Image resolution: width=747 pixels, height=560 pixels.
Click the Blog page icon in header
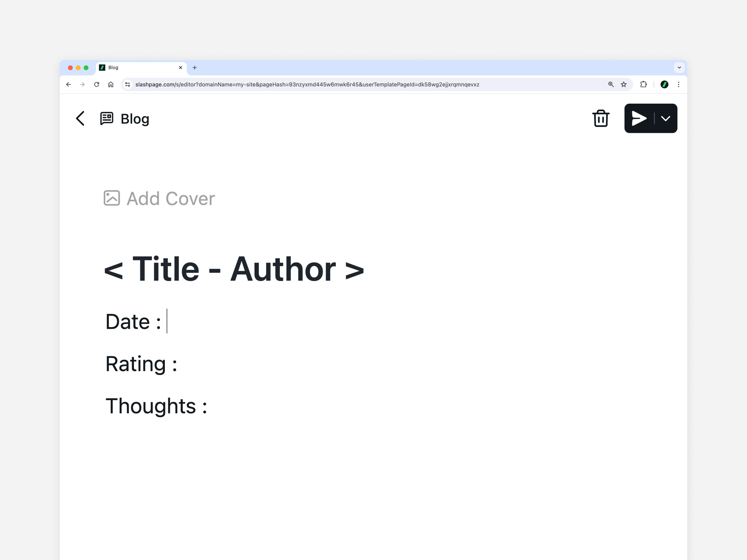107,118
